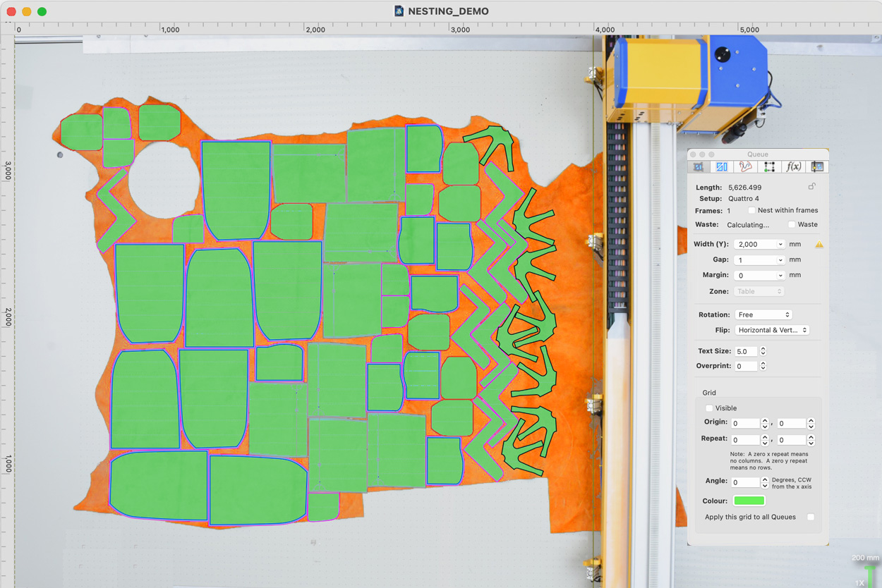
Task: Switch to the f(x) function tab
Action: click(793, 167)
